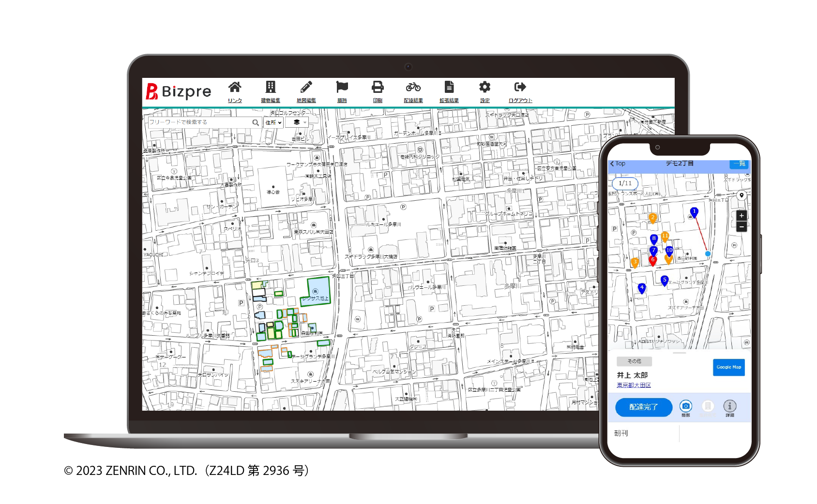Zoom out on the phone map

741,227
